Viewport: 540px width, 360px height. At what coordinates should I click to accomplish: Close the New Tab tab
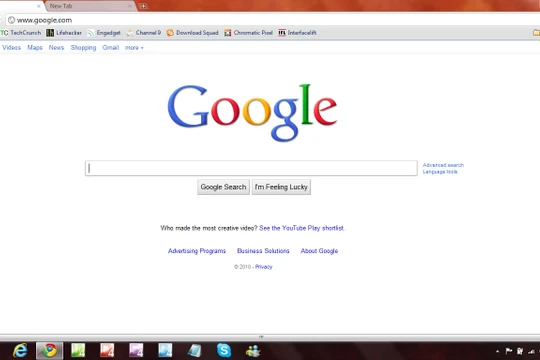click(x=130, y=6)
